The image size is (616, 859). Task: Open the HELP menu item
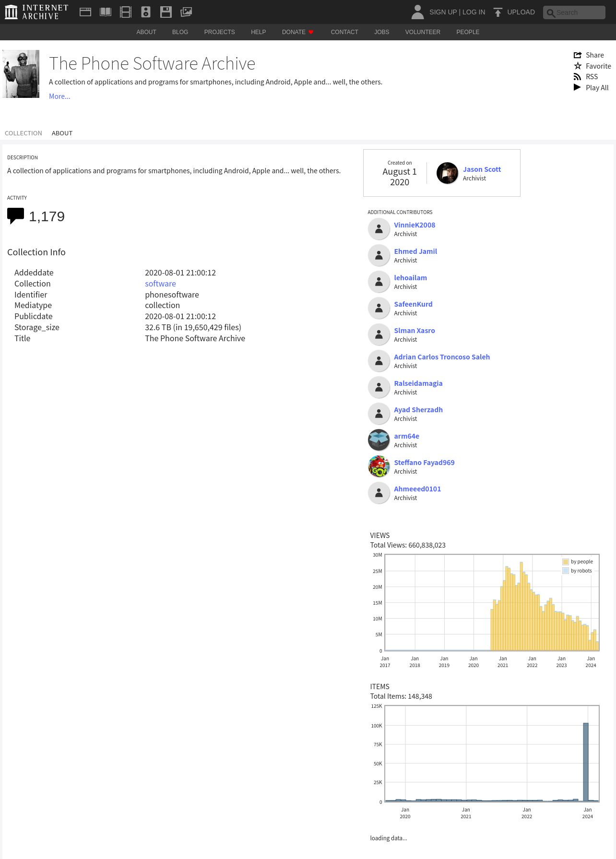[258, 32]
